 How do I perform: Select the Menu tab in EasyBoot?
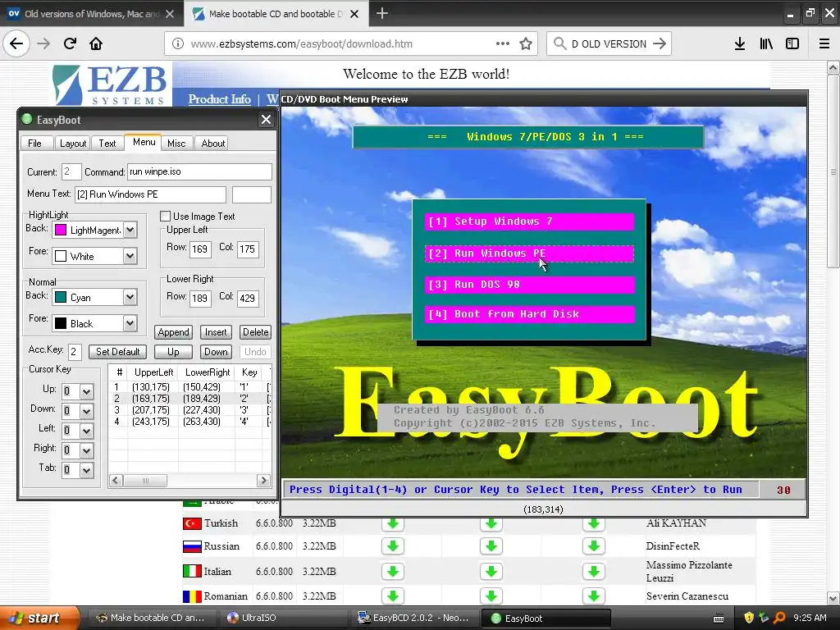pos(144,142)
